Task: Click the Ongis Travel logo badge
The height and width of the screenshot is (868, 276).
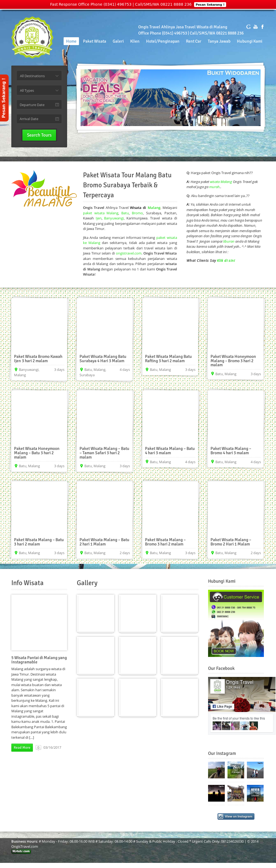Action: pyautogui.click(x=32, y=37)
